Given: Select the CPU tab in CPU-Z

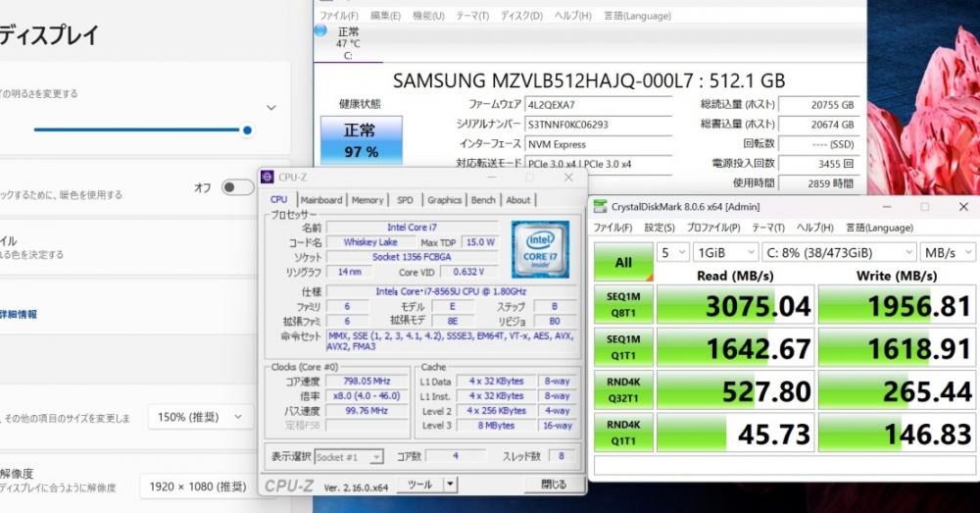Looking at the screenshot, I should [278, 199].
